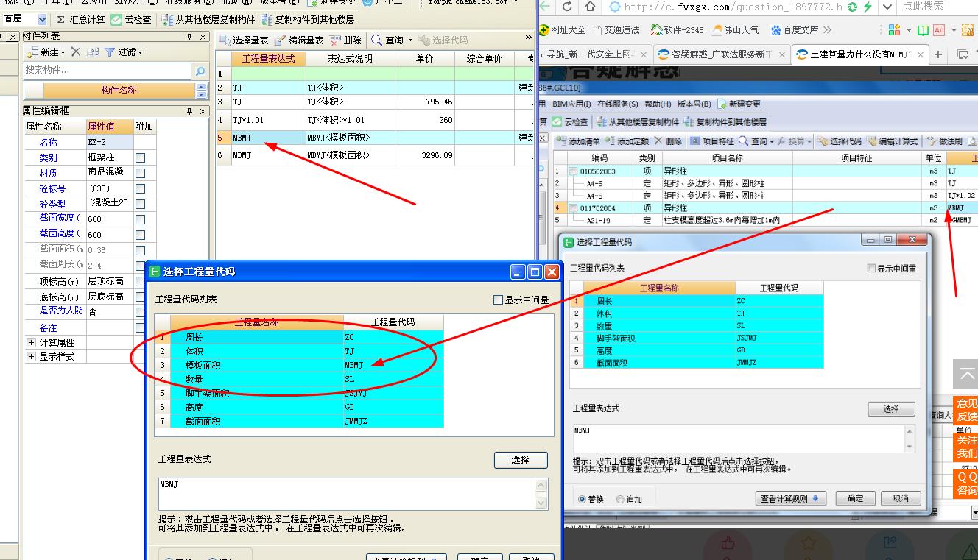Open the 在线服务(S) menu in right window
Viewport: 978px width, 560px height.
point(618,104)
